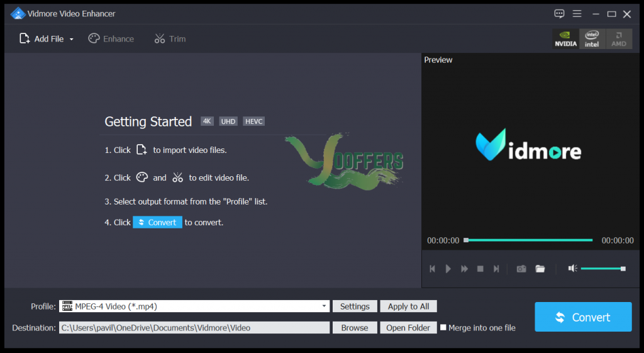Close the Vidmore window
This screenshot has height=353, width=644.
[627, 14]
